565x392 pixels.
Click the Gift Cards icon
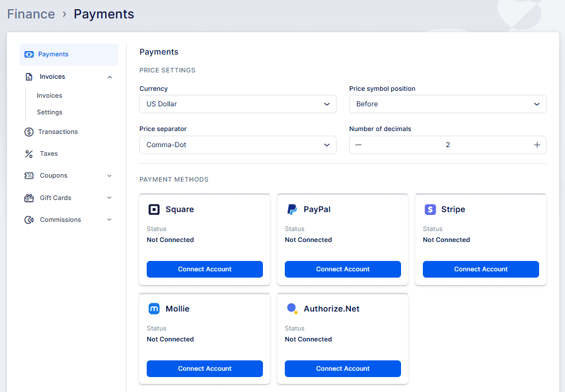click(x=29, y=198)
